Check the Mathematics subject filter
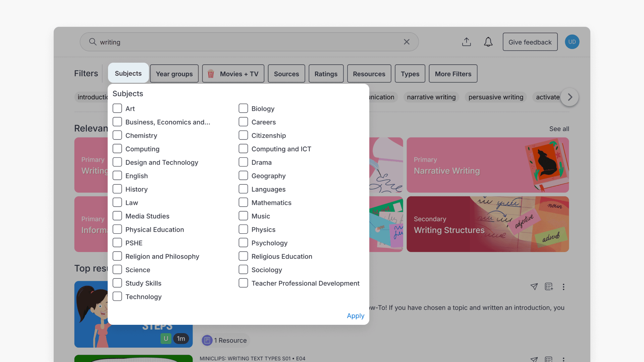The image size is (644, 362). click(243, 202)
